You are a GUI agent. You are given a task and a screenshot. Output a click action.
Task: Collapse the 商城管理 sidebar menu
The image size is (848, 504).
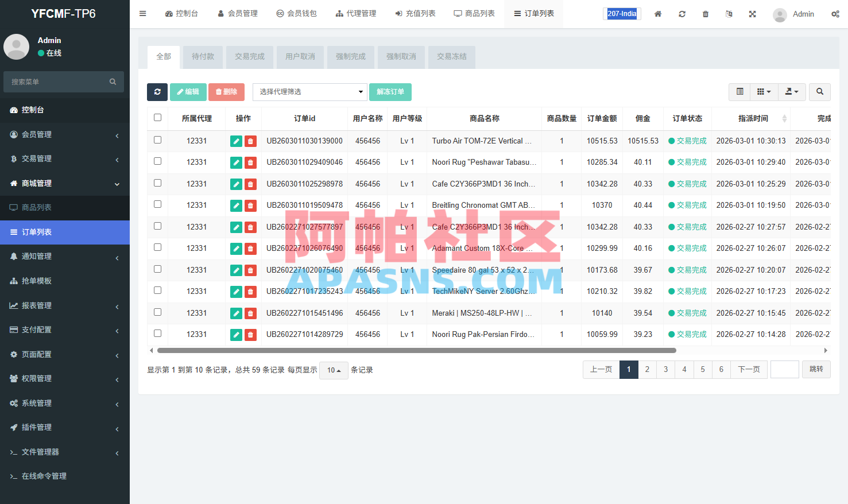65,184
